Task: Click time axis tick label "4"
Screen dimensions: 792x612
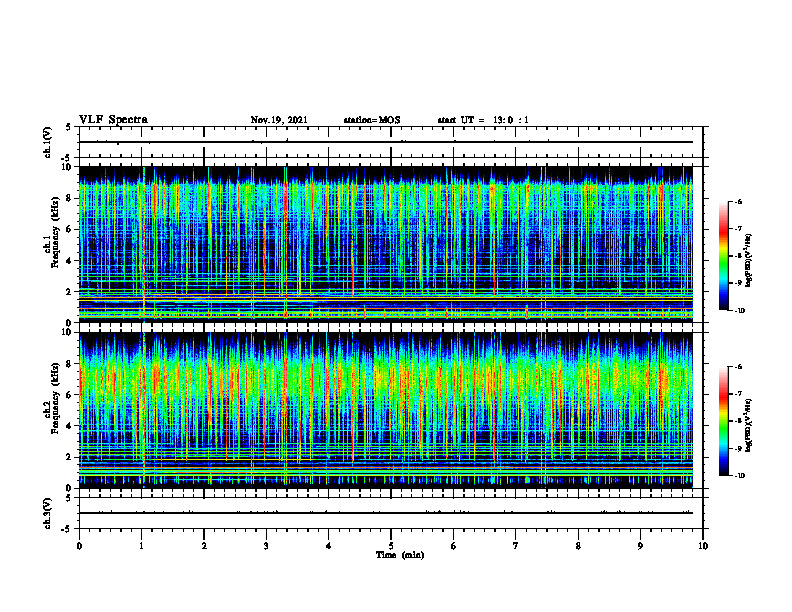Action: [329, 546]
